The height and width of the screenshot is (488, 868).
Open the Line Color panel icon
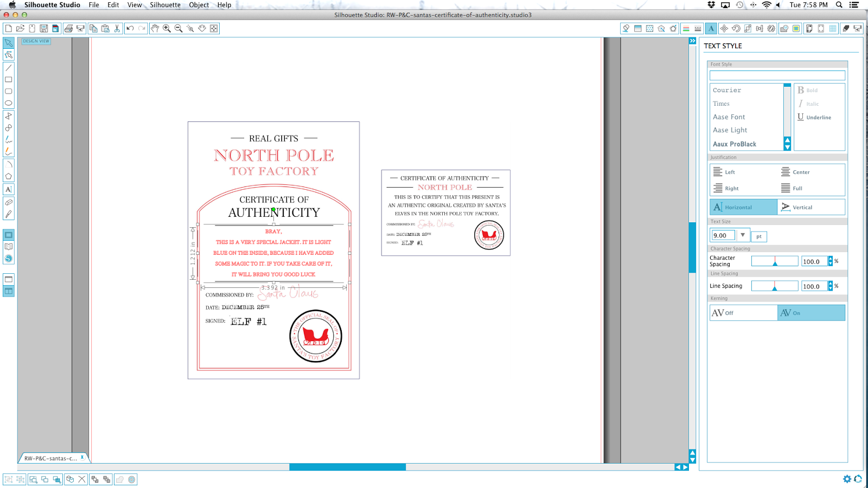[686, 28]
